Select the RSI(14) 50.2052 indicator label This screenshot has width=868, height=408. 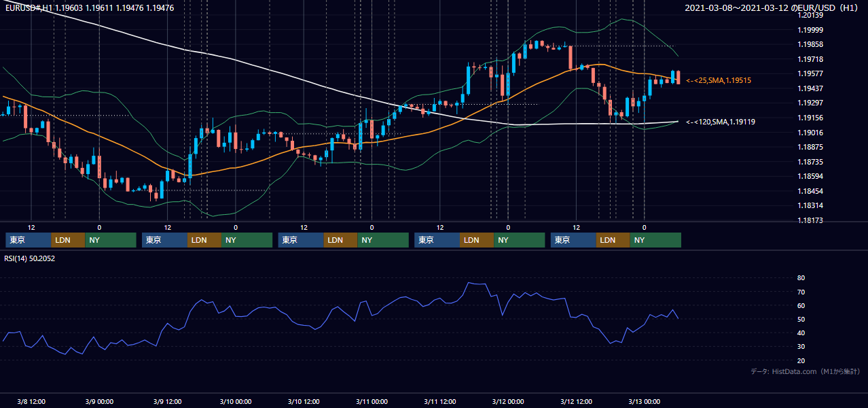[x=30, y=258]
